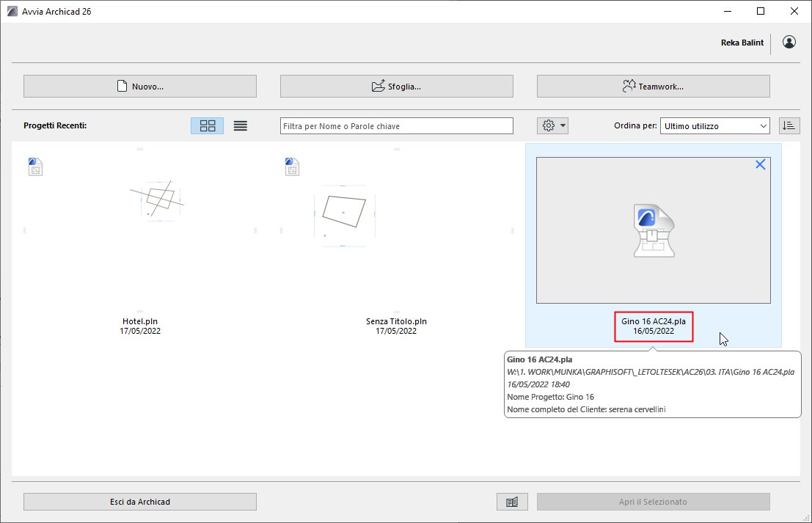812x523 pixels.
Task: Open the 'Ordina per' sort combo box
Action: pyautogui.click(x=714, y=126)
